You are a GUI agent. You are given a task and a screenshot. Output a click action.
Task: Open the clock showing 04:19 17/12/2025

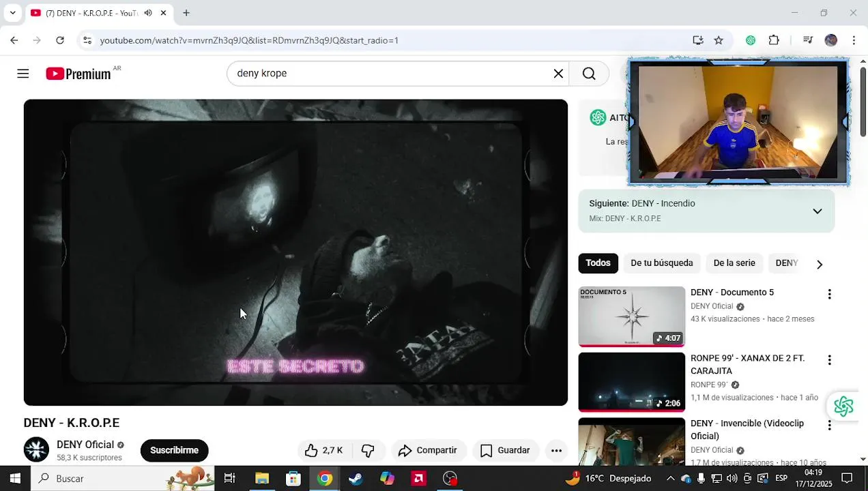point(813,478)
